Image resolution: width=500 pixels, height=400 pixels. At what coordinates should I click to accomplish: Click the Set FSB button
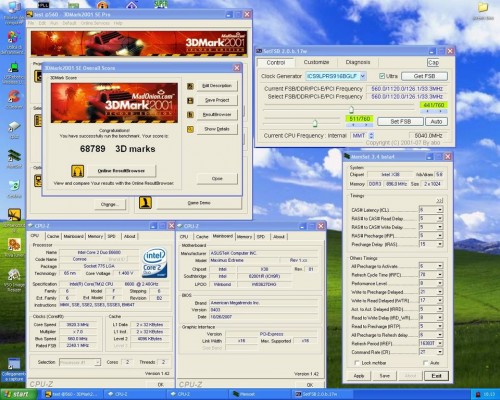(x=400, y=122)
